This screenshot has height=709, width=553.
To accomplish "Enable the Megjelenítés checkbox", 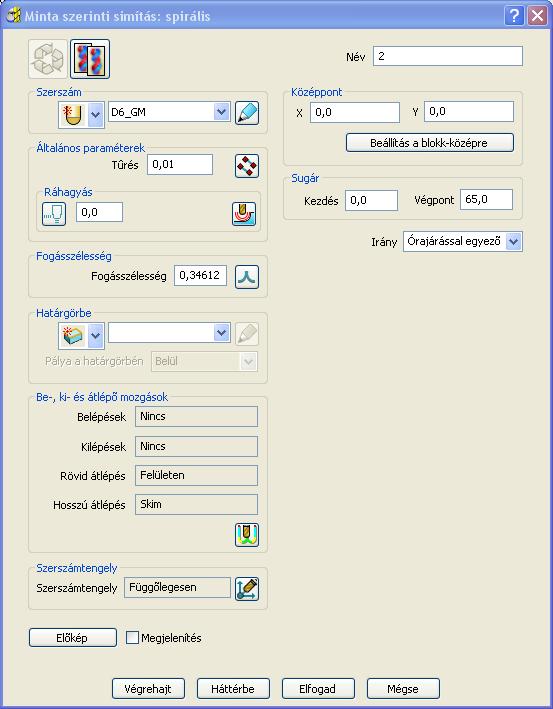I will (x=132, y=638).
